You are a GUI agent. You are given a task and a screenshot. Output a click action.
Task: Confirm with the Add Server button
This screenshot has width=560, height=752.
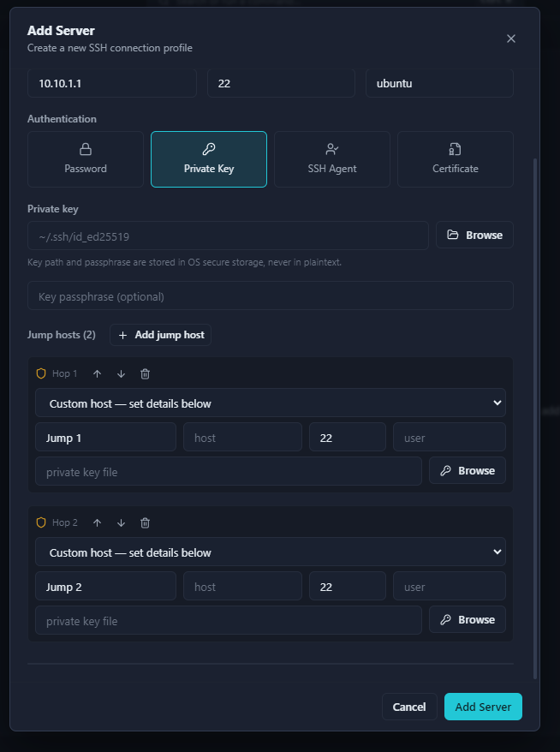[483, 707]
